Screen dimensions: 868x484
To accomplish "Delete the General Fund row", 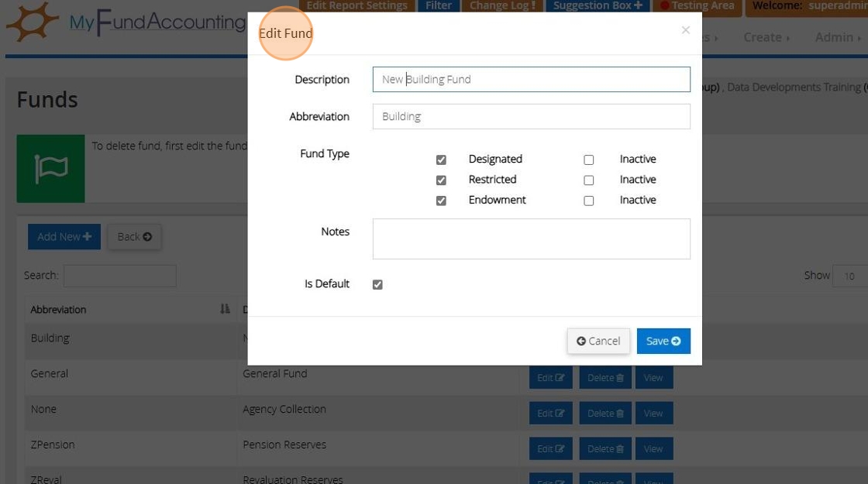I will pyautogui.click(x=605, y=378).
